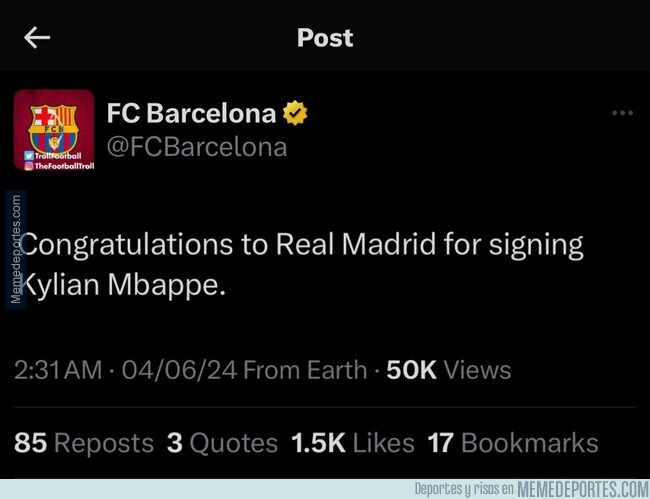The width and height of the screenshot is (650, 499).
Task: Tap the 17 Bookmarks count
Action: coord(513,443)
